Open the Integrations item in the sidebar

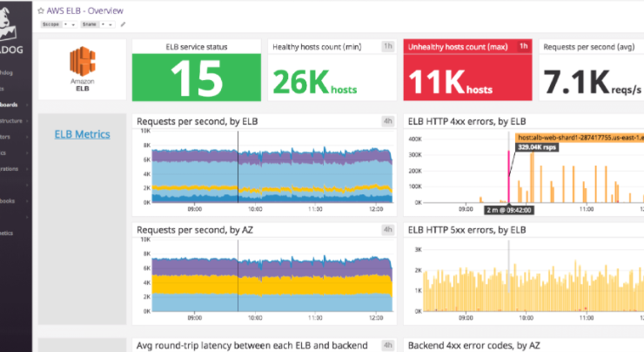point(9,169)
